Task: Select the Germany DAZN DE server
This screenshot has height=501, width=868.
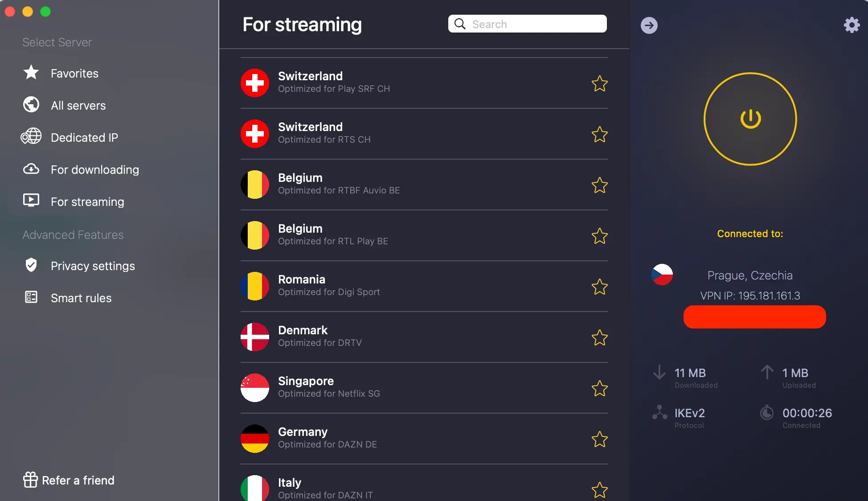Action: coord(327,438)
